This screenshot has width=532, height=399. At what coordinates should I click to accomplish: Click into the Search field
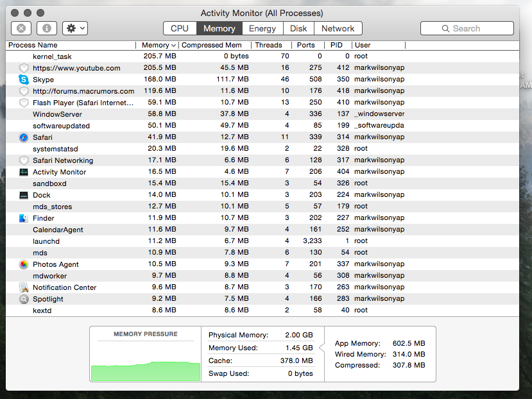(467, 28)
